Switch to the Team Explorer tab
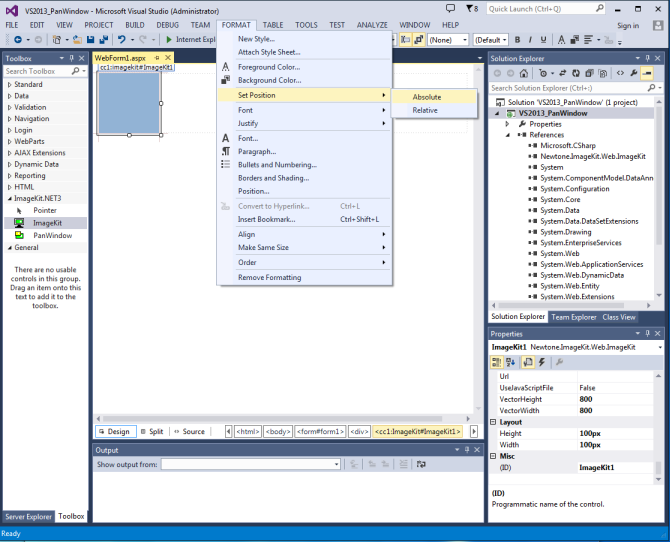Viewport: 670px width, 542px height. [573, 317]
